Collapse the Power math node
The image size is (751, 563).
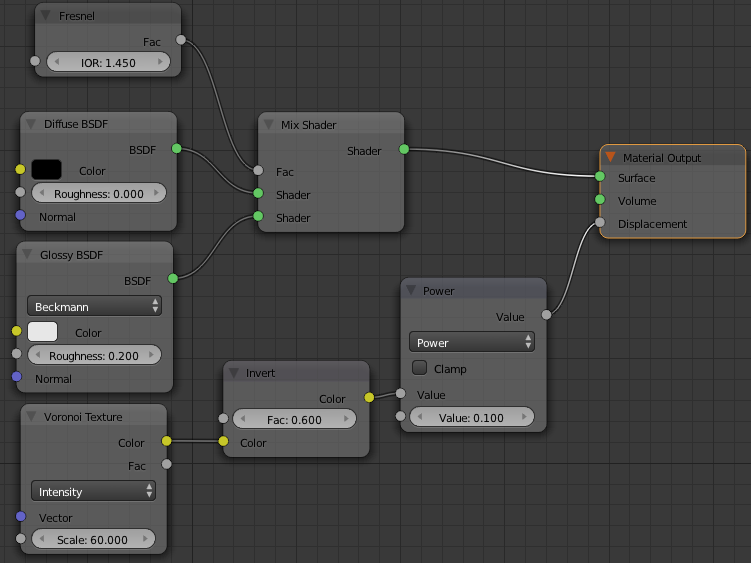411,290
